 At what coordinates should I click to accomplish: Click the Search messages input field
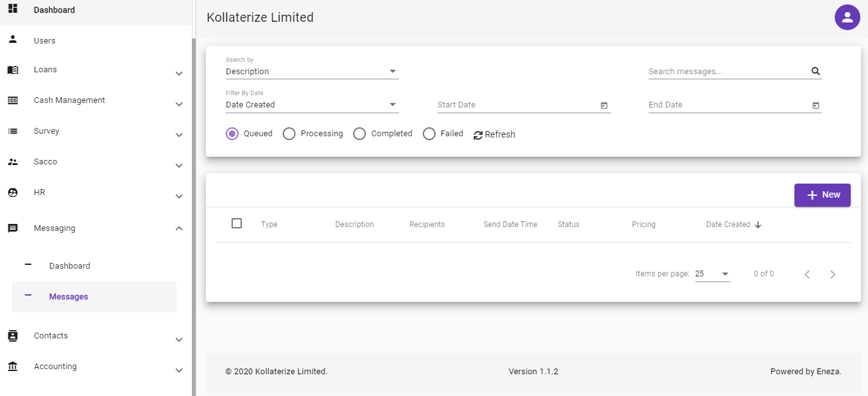tap(728, 72)
